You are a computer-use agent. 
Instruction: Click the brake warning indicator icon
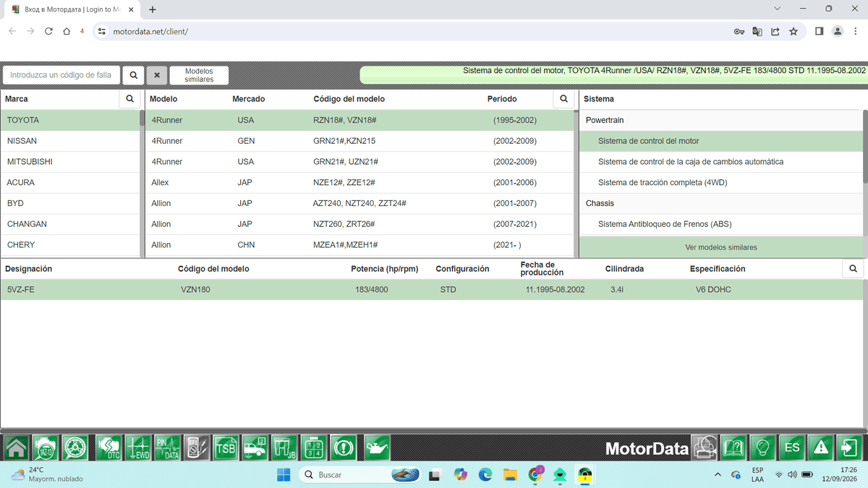(x=344, y=448)
